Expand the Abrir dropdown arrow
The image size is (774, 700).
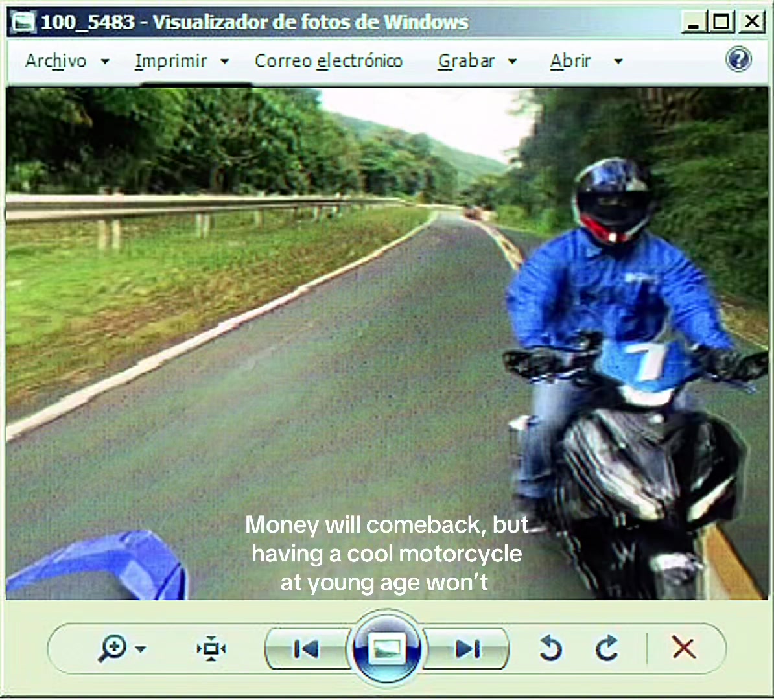pos(618,62)
